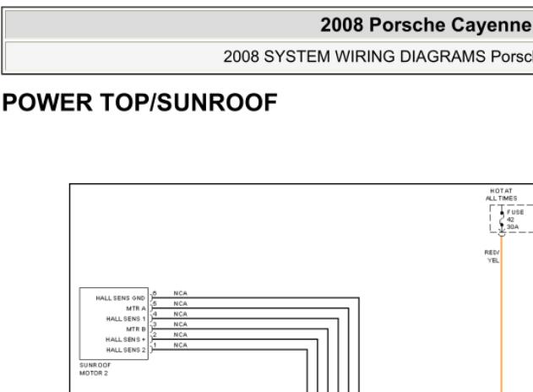Click pin number 2 beside HALL SENS +
The height and width of the screenshot is (392, 533).
pyautogui.click(x=155, y=335)
